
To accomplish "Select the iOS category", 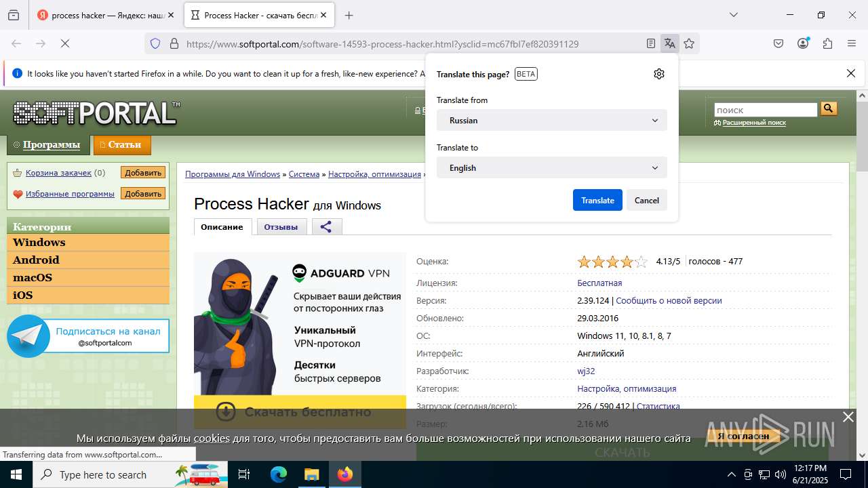I will pos(88,296).
